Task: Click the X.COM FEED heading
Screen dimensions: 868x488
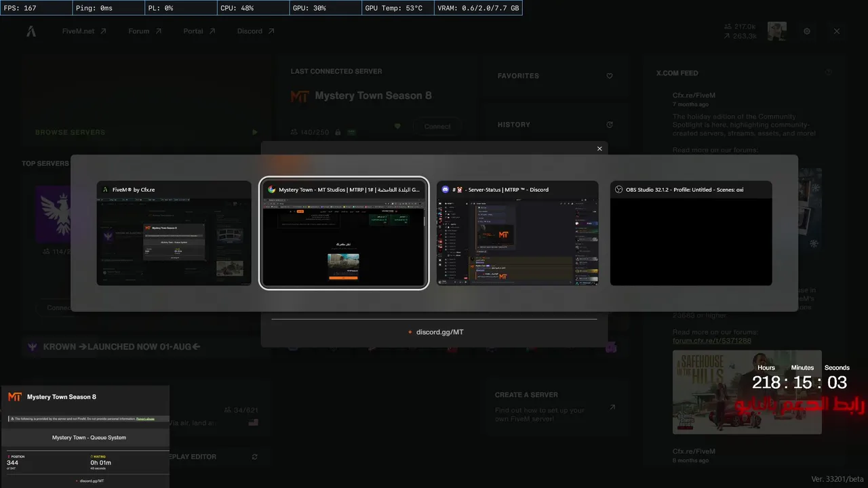Action: click(x=677, y=73)
